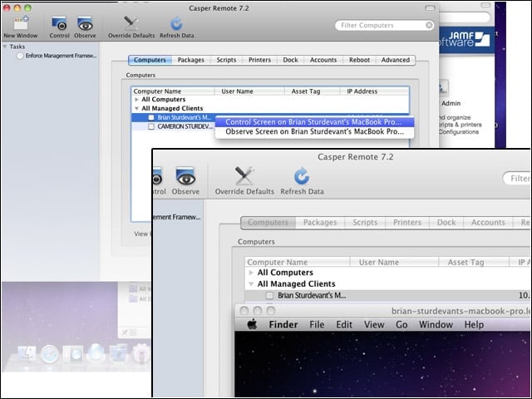Sort by User Name column in back window
The image size is (532, 399).
point(249,91)
